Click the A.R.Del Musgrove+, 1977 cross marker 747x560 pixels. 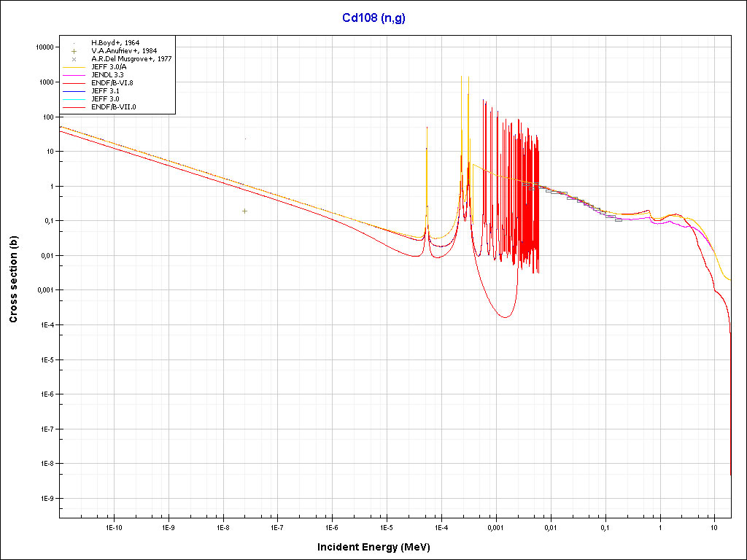74,59
